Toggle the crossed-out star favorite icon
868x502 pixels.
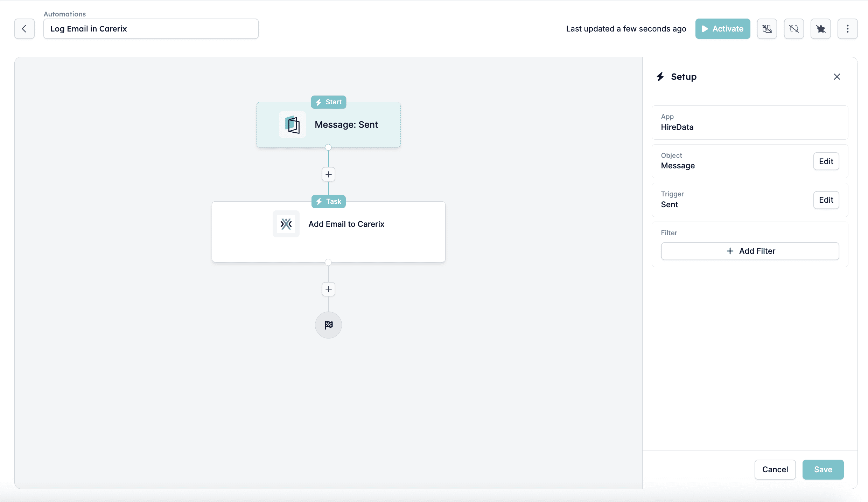(x=821, y=29)
